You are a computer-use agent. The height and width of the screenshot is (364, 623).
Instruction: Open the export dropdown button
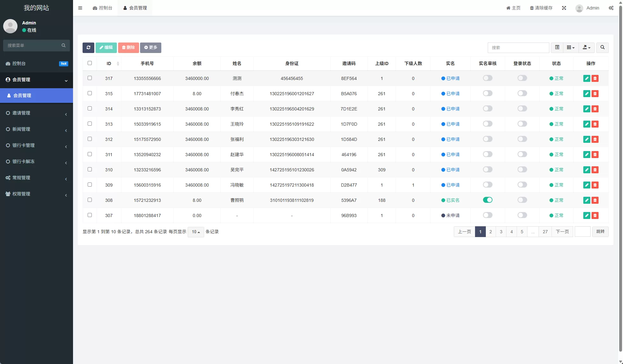(x=586, y=48)
